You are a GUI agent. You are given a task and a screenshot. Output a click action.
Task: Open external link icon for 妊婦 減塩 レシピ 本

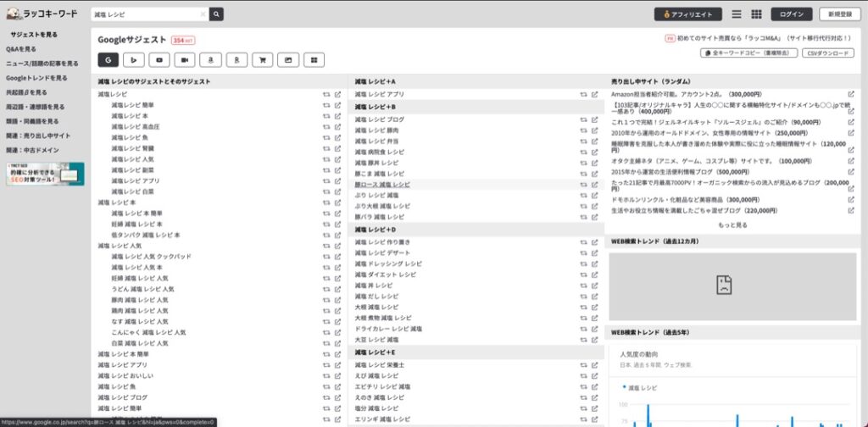pos(337,224)
